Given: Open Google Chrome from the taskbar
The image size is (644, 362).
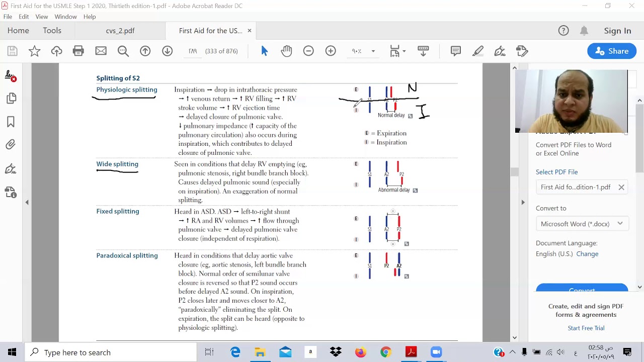Looking at the screenshot, I should (385, 352).
